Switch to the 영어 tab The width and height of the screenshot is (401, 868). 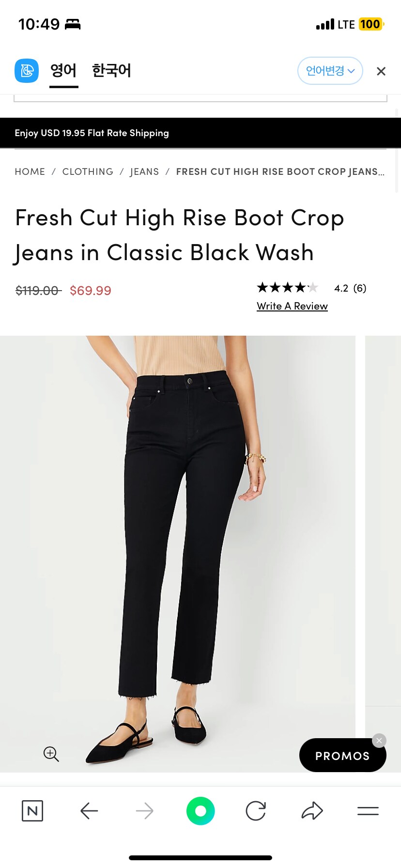pos(63,71)
